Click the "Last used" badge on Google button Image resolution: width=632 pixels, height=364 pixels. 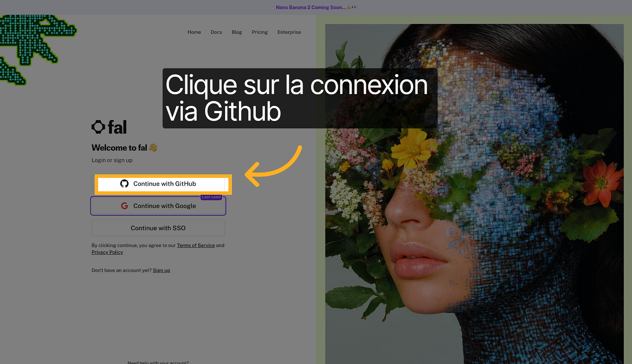point(211,197)
